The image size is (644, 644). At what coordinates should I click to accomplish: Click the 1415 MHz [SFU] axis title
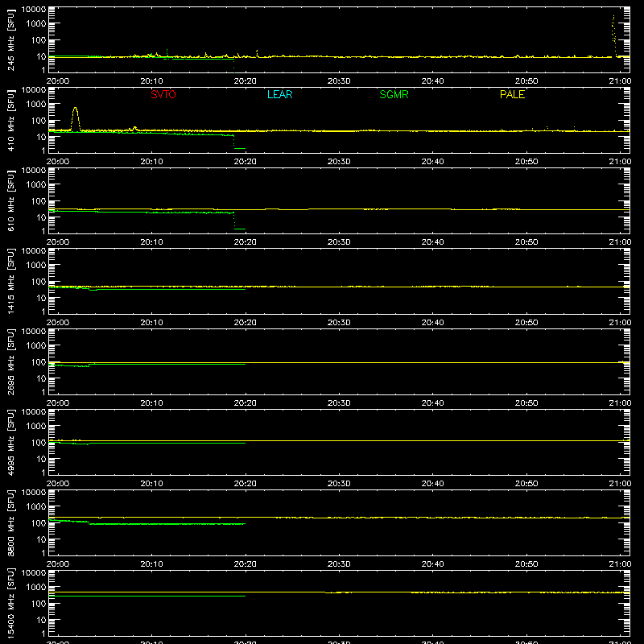point(10,282)
